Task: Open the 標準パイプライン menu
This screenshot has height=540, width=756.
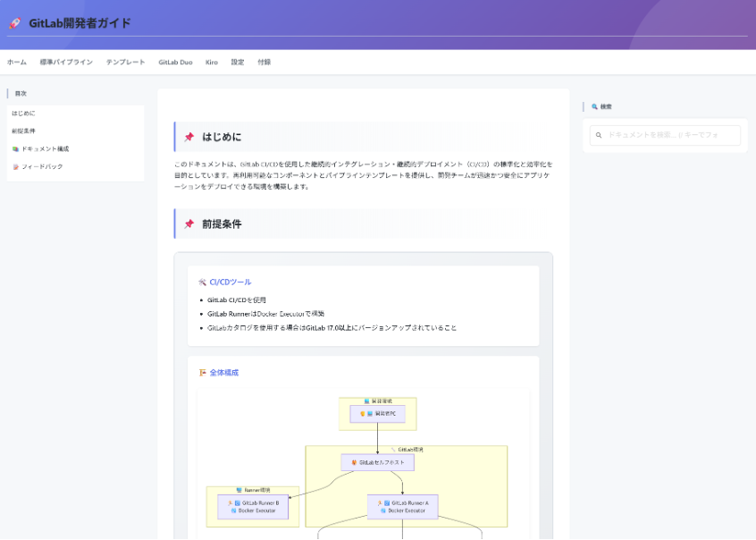Action: pos(66,63)
